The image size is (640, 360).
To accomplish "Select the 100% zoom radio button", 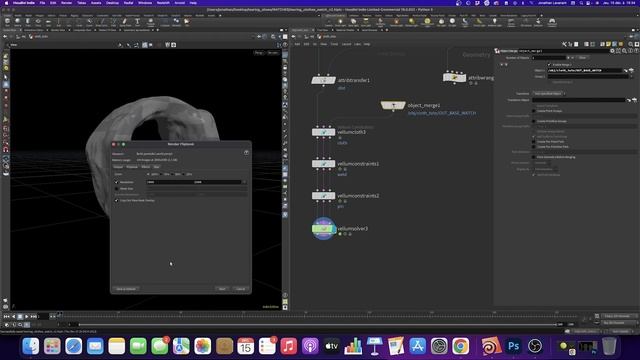I will pyautogui.click(x=149, y=174).
